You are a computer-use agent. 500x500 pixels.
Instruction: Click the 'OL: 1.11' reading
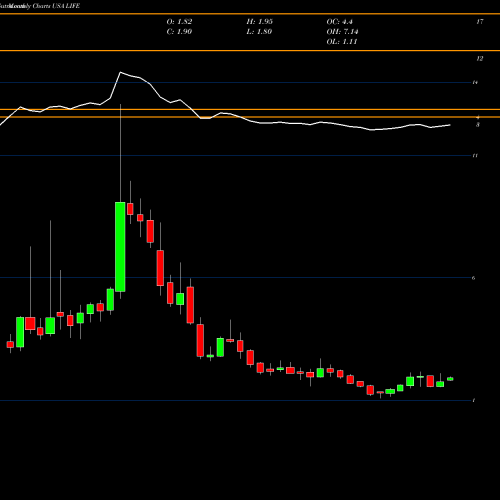pos(342,42)
